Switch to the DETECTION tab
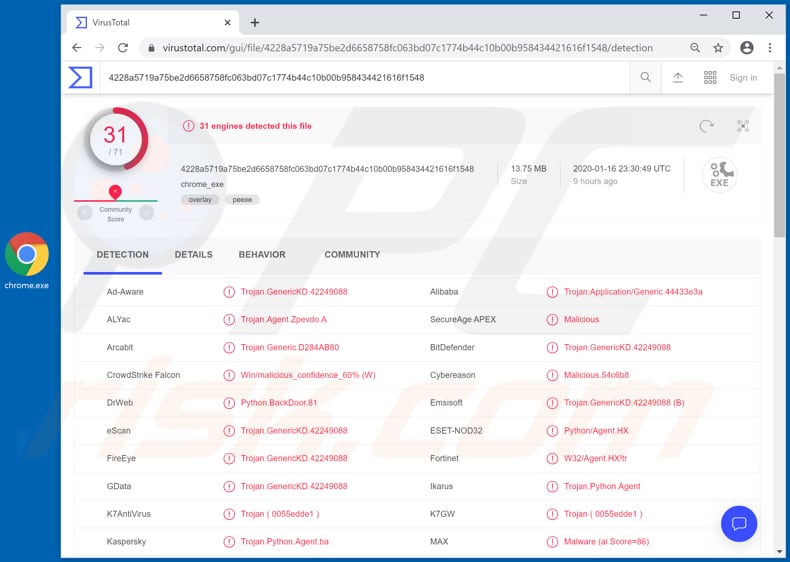The height and width of the screenshot is (562, 790). point(122,255)
